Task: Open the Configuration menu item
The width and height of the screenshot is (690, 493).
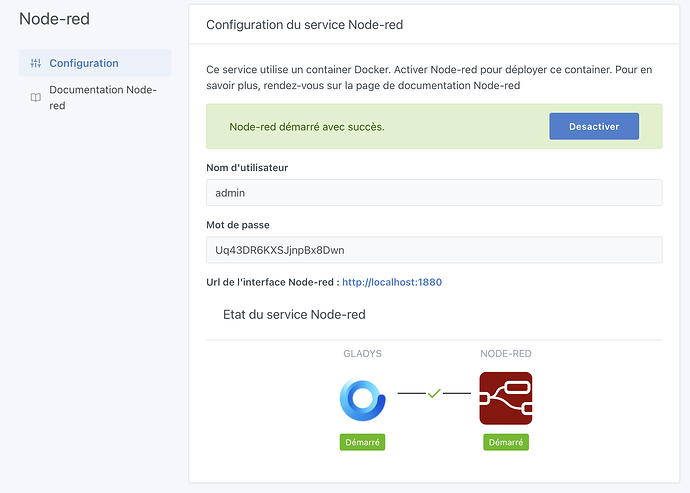Action: click(84, 63)
